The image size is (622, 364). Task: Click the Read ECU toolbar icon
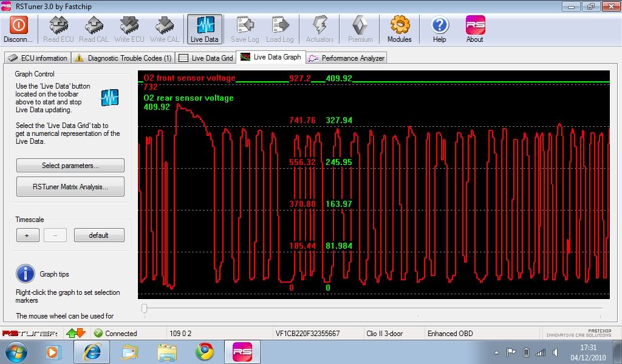59,29
